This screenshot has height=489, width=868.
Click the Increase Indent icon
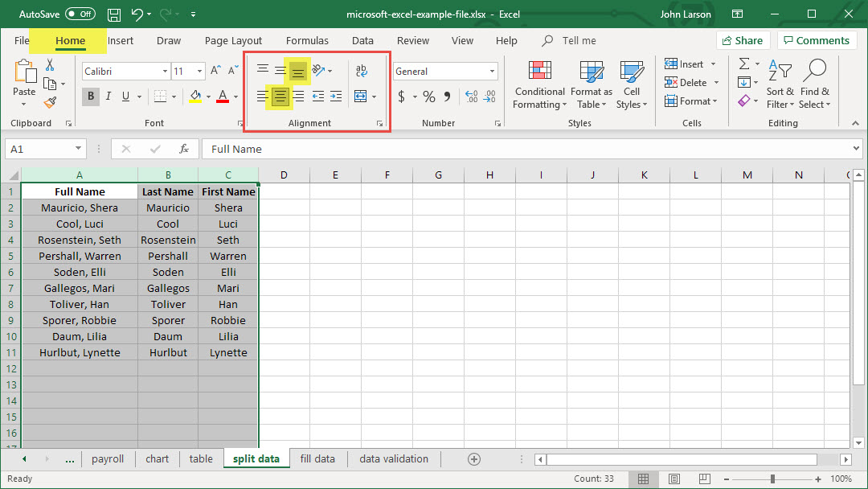coord(336,97)
